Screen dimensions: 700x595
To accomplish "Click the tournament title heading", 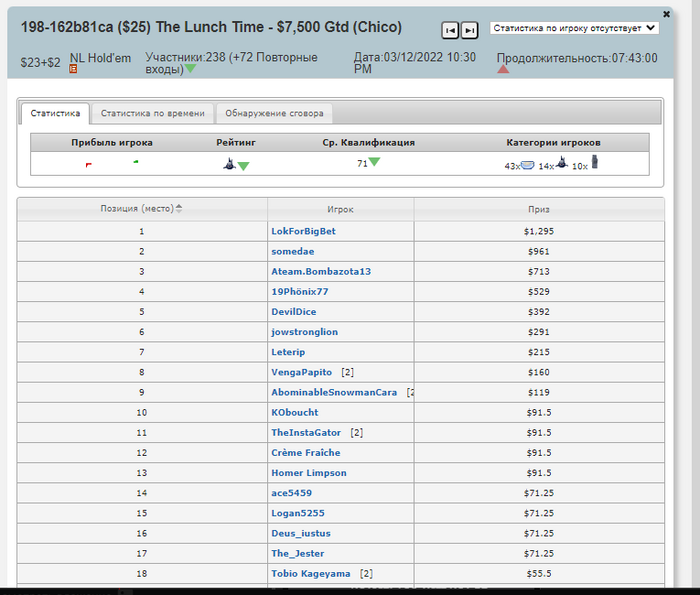I will (211, 27).
